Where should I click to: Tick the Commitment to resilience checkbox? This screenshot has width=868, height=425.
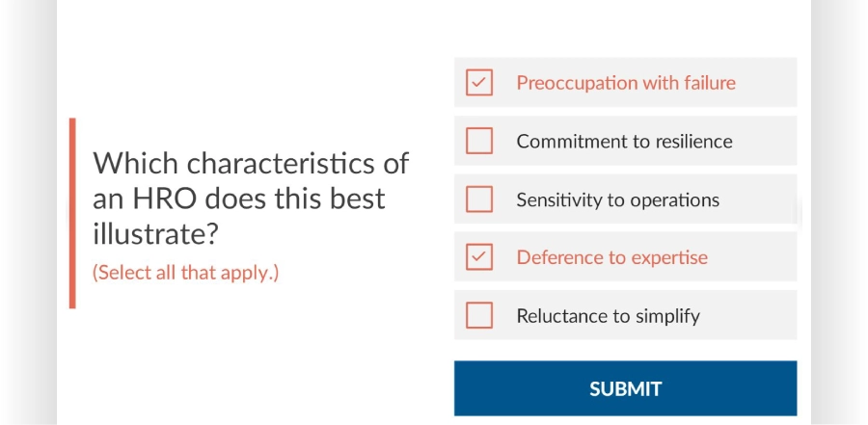(478, 141)
